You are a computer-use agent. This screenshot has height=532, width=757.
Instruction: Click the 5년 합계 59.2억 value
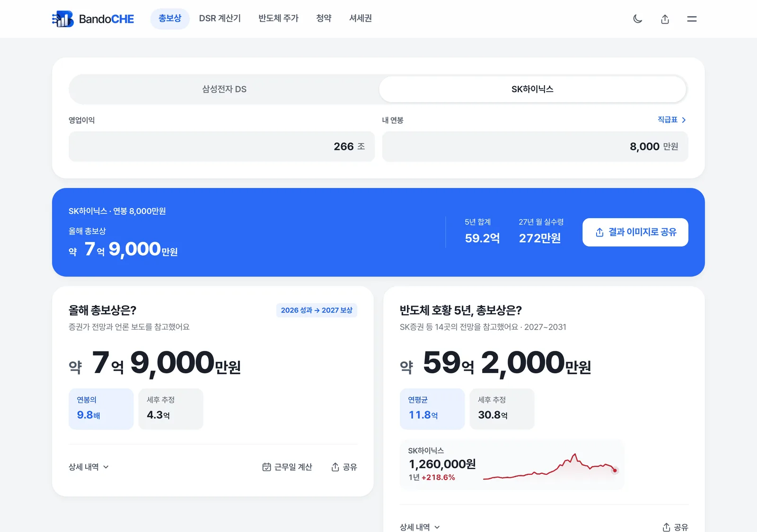coord(482,238)
